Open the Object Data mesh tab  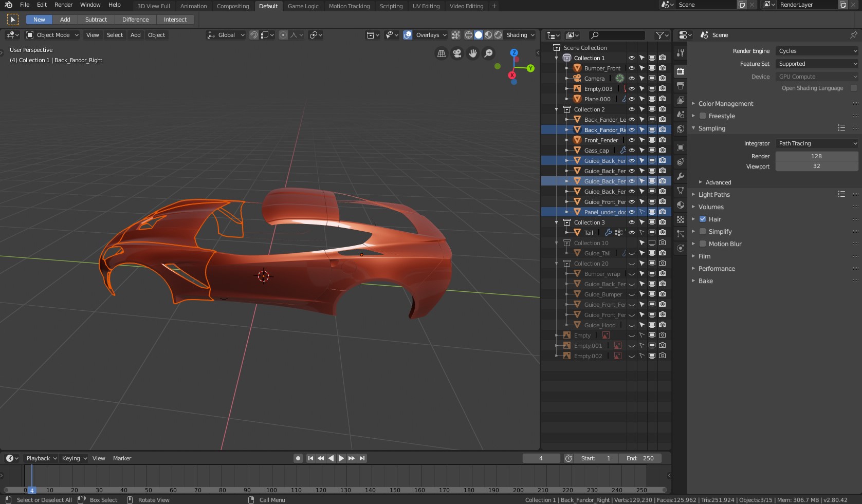[x=681, y=191]
